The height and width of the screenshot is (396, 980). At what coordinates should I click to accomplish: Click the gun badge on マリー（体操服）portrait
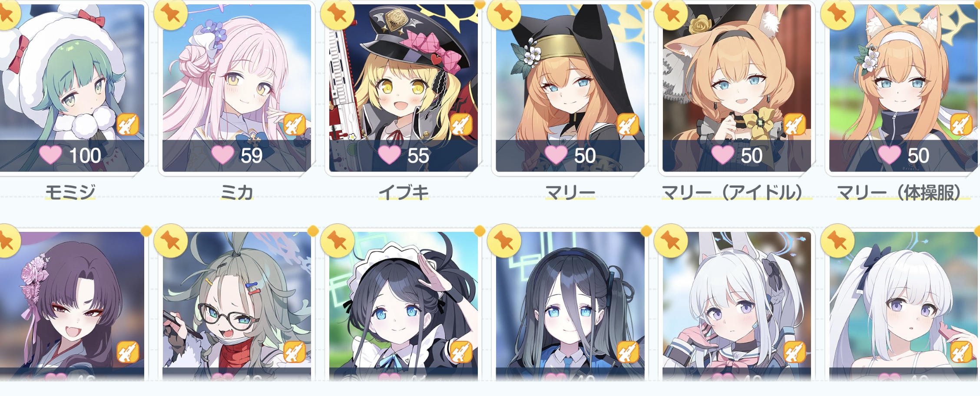[x=961, y=124]
